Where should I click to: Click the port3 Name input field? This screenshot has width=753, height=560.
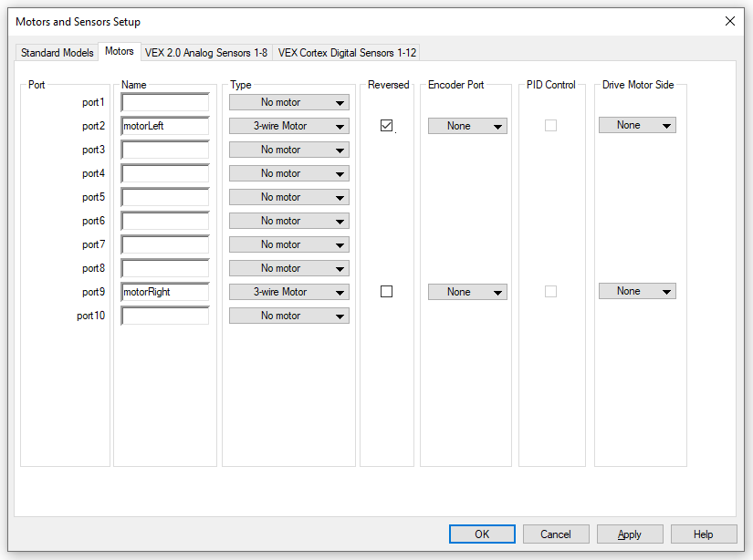pyautogui.click(x=165, y=150)
